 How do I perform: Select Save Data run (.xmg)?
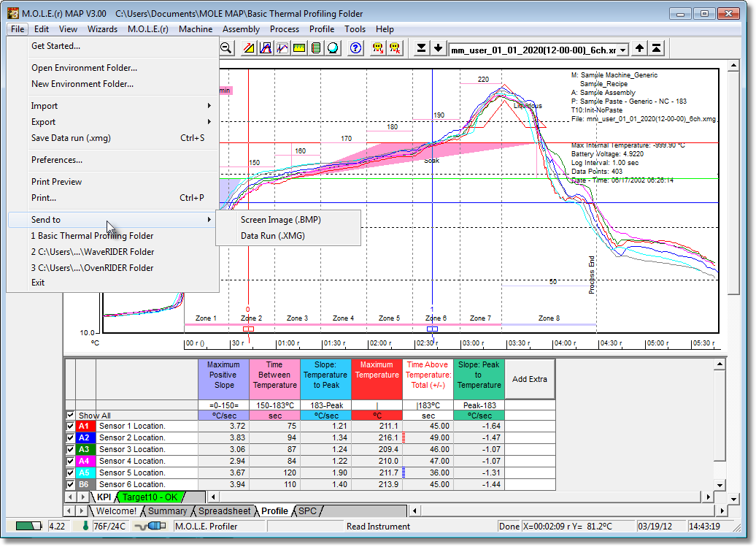[113, 138]
